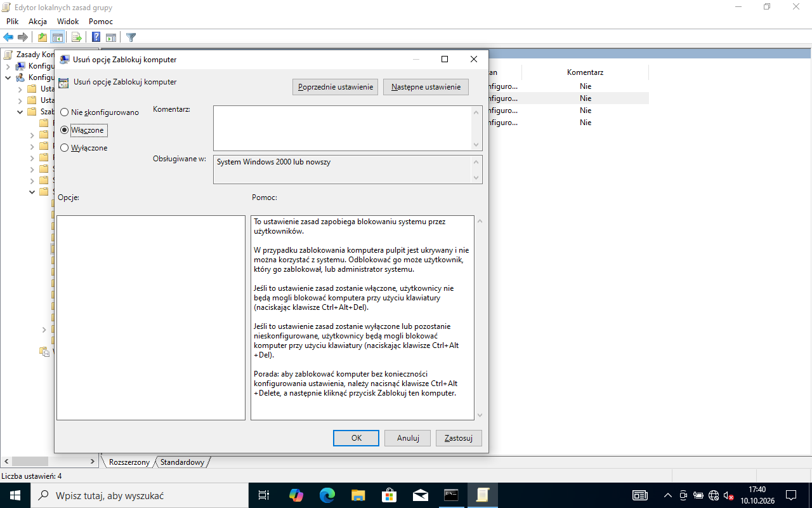This screenshot has width=812, height=508.
Task: Switch to the Rozszerzony tab
Action: pos(129,462)
